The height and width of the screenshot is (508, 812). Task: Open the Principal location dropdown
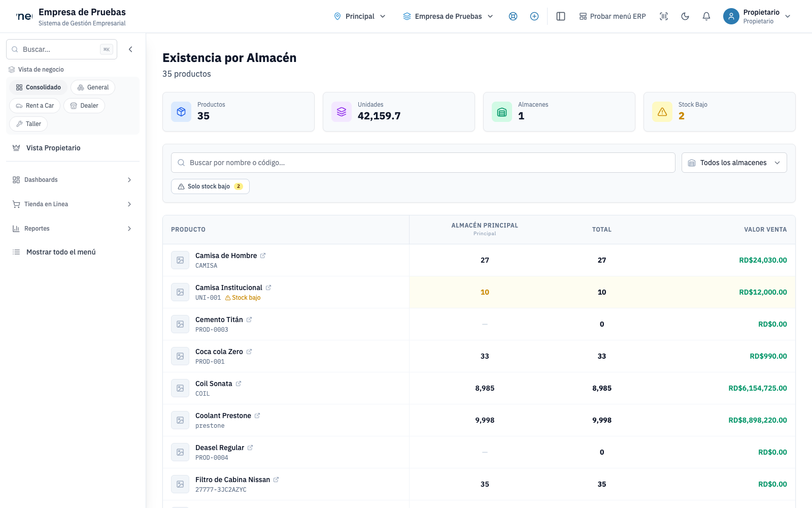click(x=360, y=16)
